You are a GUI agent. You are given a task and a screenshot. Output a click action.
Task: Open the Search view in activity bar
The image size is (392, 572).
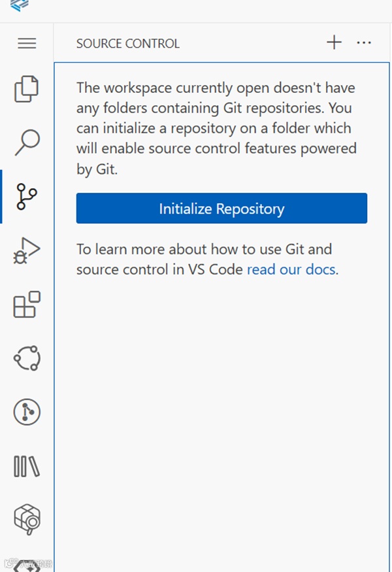pos(27,143)
